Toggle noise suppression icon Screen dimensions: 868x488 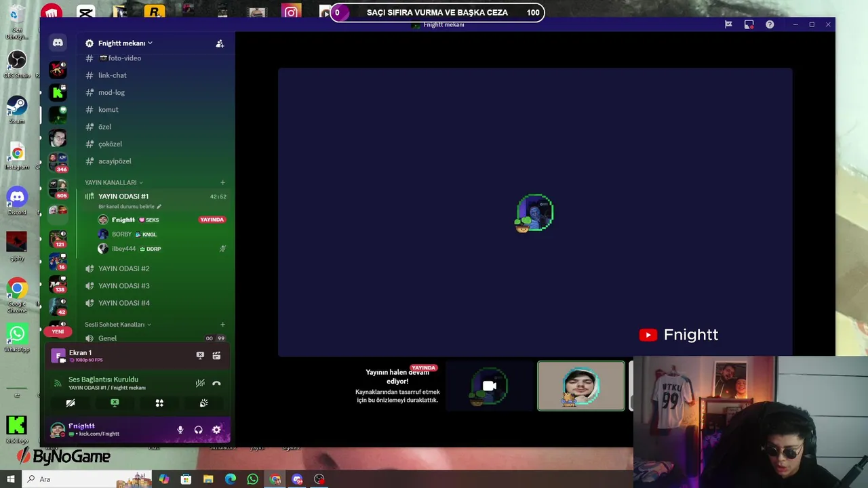point(200,383)
